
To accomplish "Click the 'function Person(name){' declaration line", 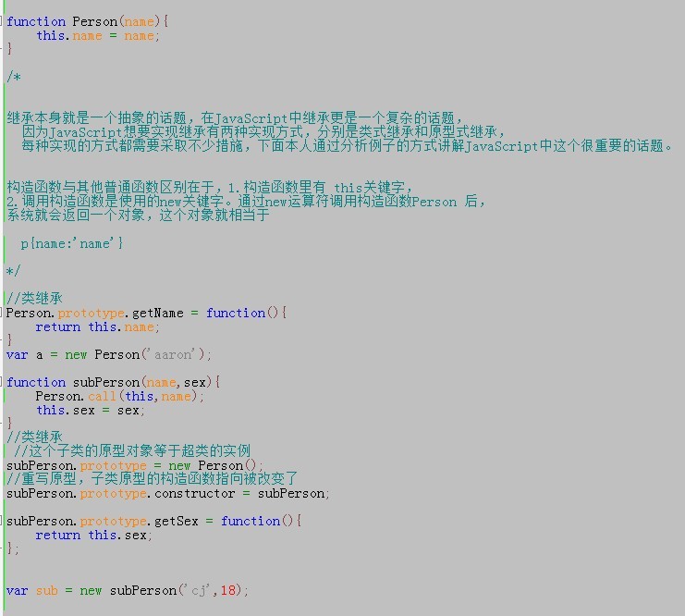I will [x=88, y=21].
